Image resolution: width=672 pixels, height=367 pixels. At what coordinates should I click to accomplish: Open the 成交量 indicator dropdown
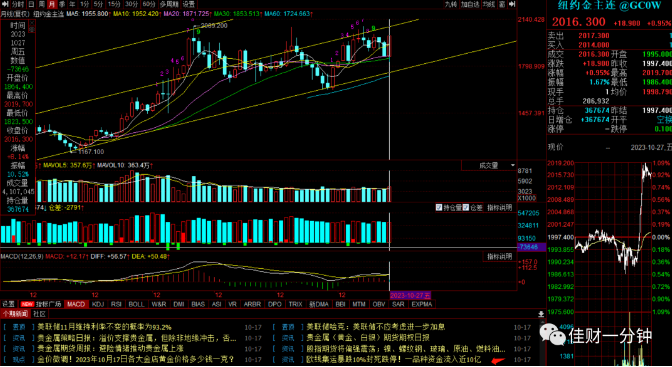tap(489, 165)
